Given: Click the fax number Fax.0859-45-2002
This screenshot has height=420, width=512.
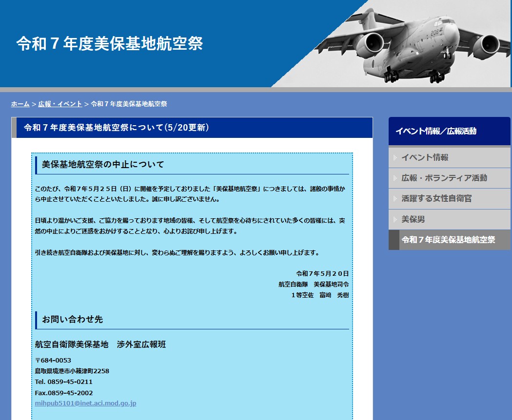Looking at the screenshot, I should [64, 393].
